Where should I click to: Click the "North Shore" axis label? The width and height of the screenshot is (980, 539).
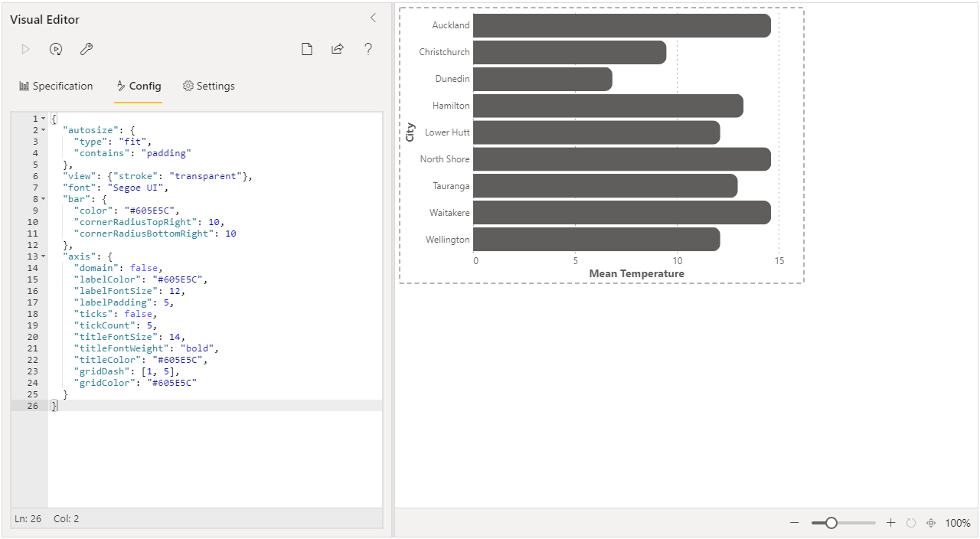pos(445,159)
